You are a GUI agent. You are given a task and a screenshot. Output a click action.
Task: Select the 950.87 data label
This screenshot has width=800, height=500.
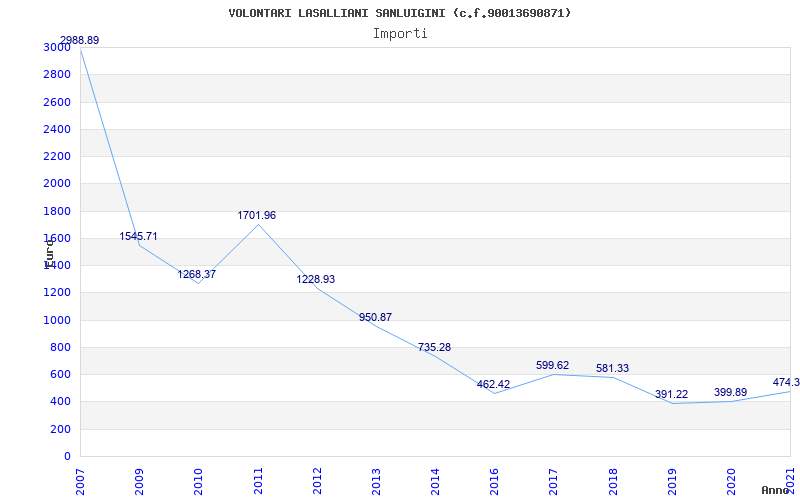coord(376,317)
